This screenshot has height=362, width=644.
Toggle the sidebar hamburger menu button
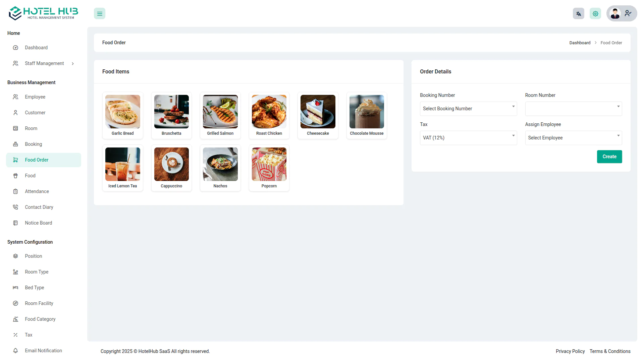tap(100, 14)
